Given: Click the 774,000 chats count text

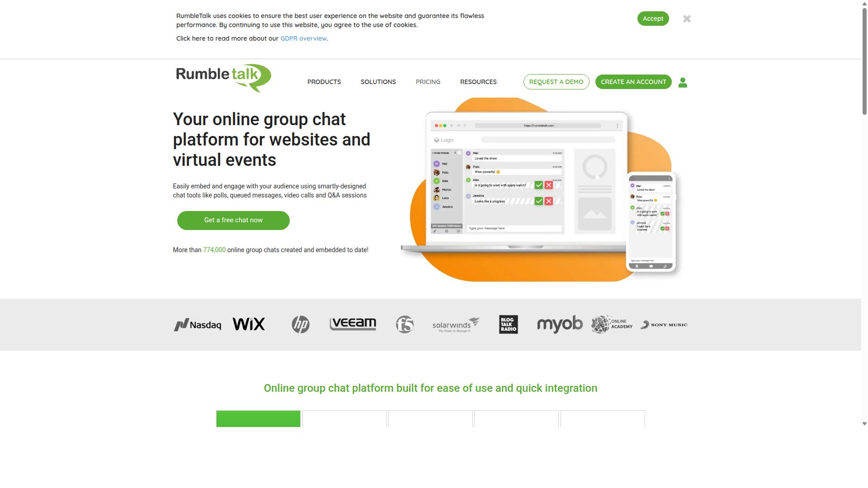Looking at the screenshot, I should pyautogui.click(x=214, y=250).
